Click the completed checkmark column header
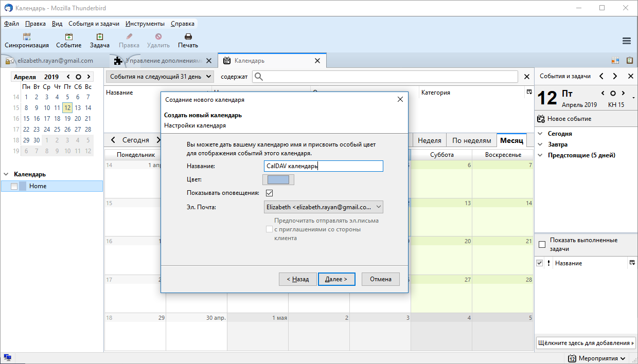The image size is (638, 364). click(x=539, y=263)
